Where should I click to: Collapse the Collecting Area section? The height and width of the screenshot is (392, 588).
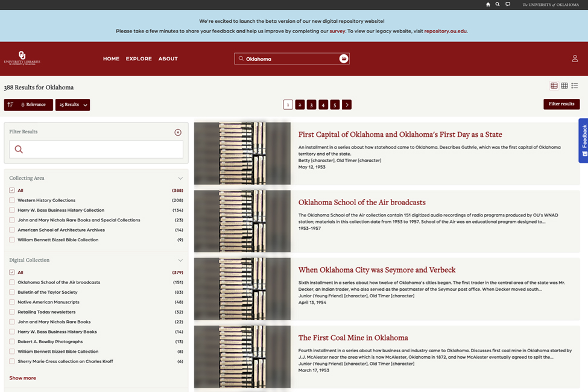coord(180,178)
